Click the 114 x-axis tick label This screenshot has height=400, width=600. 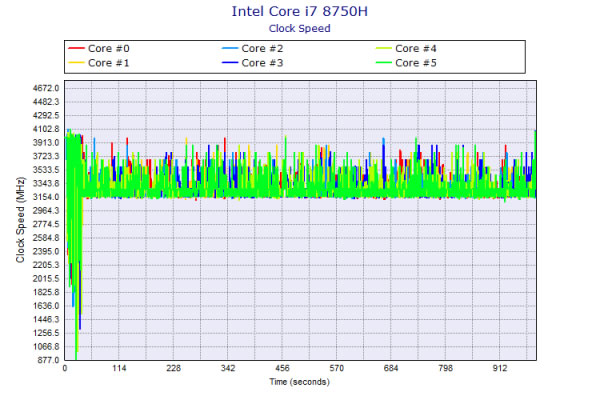pyautogui.click(x=119, y=368)
